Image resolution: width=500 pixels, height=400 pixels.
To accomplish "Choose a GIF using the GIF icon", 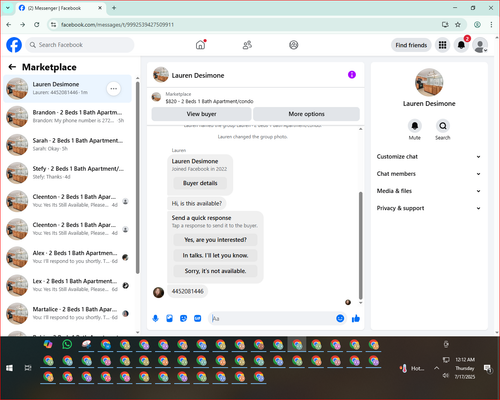I will [198, 319].
